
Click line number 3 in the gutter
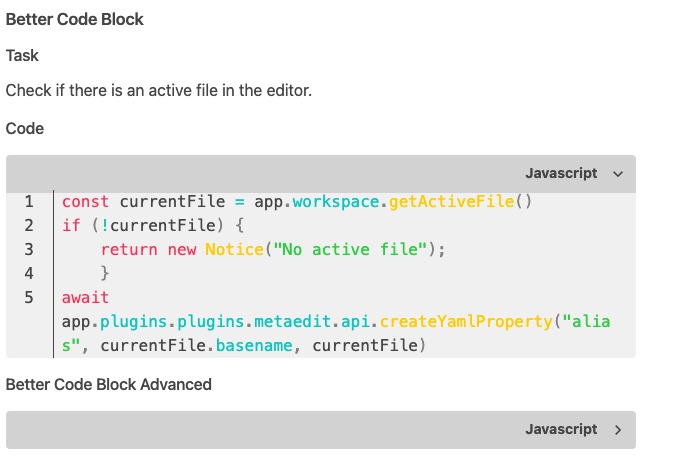pyautogui.click(x=29, y=250)
